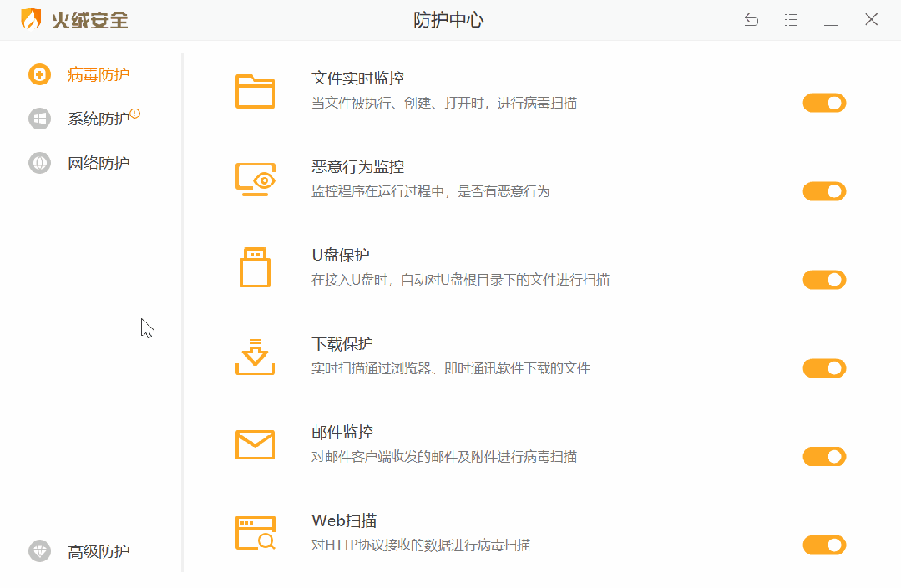Toggle the 恶意行为监控 switch
The image size is (901, 588).
click(824, 191)
